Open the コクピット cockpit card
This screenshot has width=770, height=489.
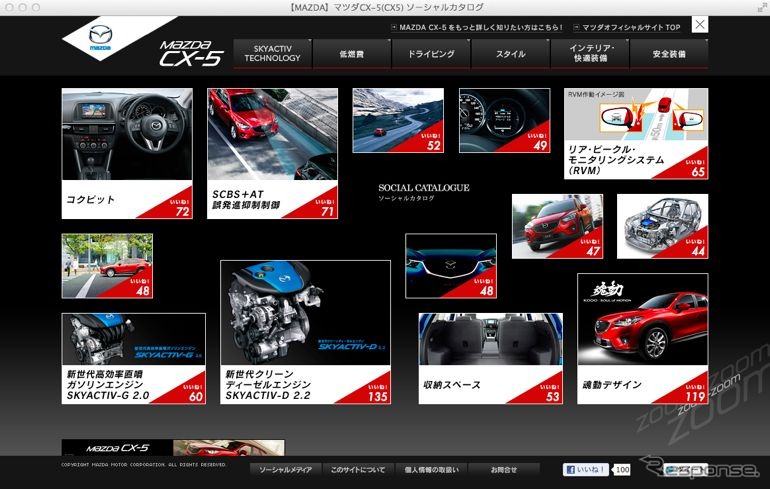[127, 153]
